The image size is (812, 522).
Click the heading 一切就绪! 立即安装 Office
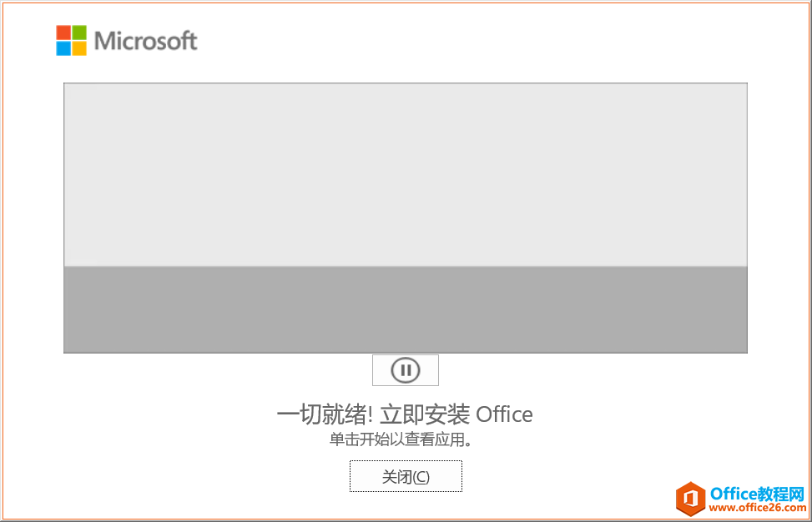tap(406, 414)
